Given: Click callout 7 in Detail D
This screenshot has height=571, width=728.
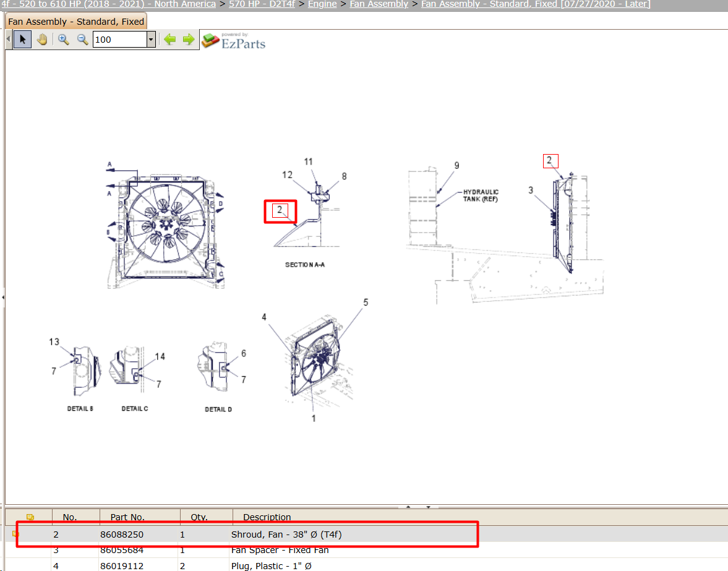Looking at the screenshot, I should (244, 380).
